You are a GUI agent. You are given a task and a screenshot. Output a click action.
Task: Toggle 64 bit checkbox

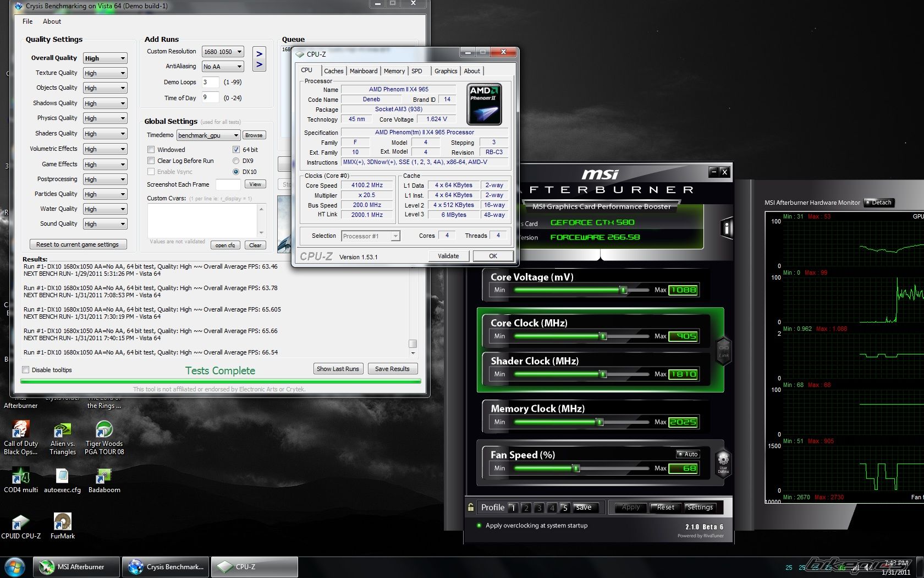[x=236, y=150]
